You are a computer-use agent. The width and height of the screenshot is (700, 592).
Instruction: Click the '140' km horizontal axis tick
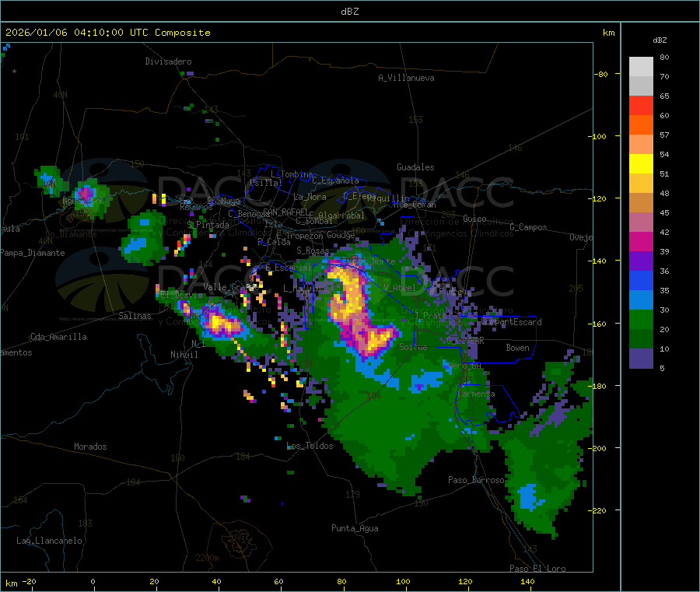click(x=527, y=582)
